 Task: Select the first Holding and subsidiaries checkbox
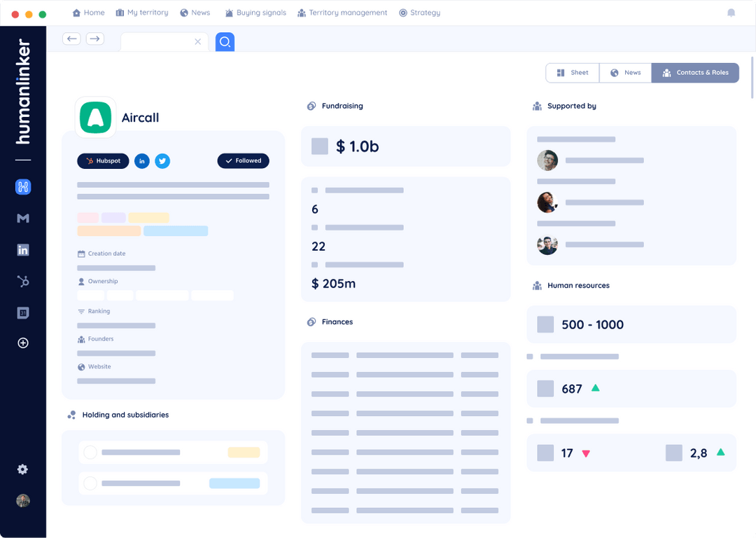(x=90, y=452)
